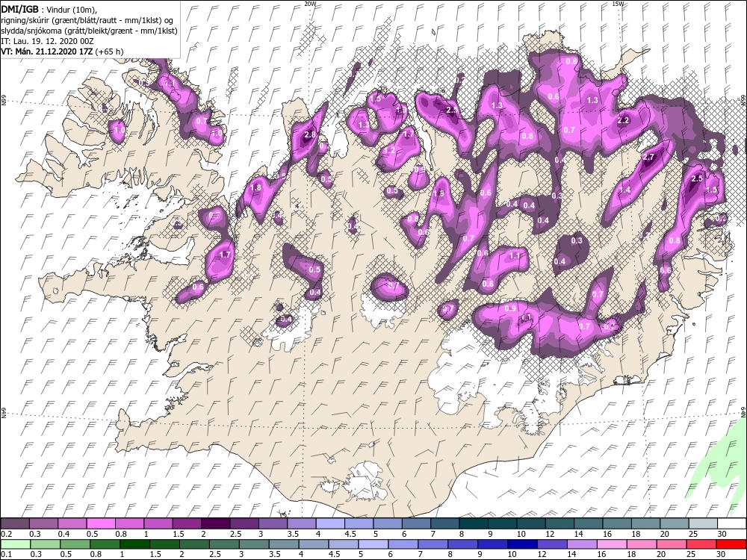Viewport: 747px width, 560px height.
Task: Click the 2.7 precipitation value on the map
Action: [x=648, y=157]
